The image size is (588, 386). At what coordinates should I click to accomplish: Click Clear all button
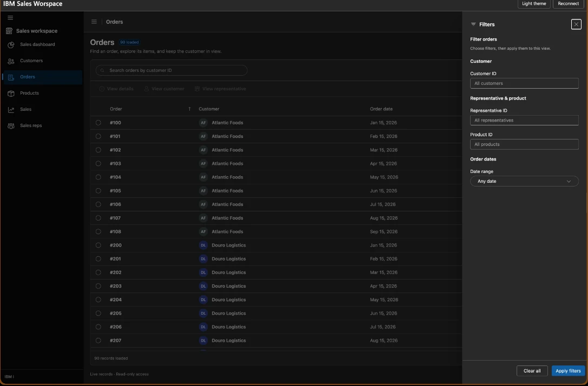coord(532,371)
